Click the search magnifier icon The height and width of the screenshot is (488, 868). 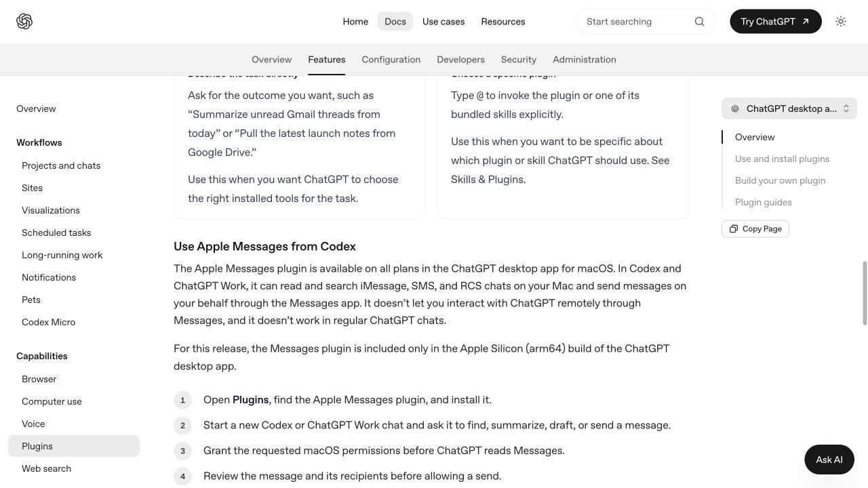(x=699, y=22)
